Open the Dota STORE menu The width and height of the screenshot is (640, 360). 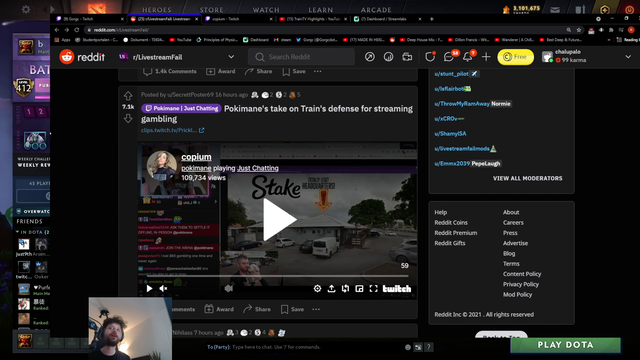point(211,10)
